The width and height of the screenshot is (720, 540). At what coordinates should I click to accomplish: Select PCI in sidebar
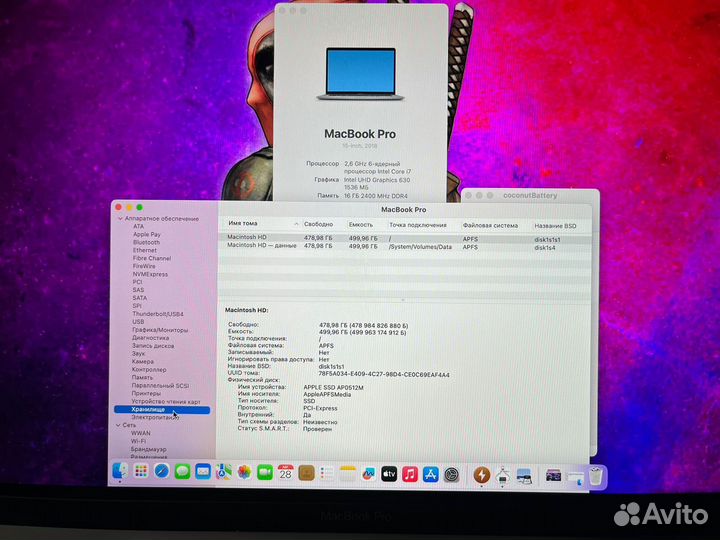tap(137, 282)
